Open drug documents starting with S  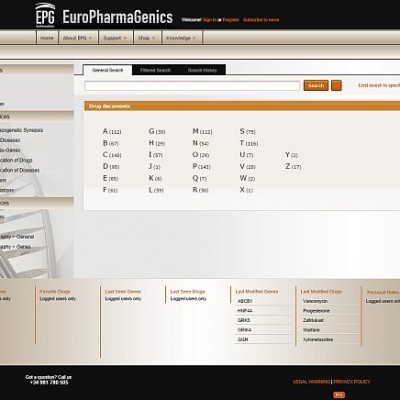[x=247, y=131]
